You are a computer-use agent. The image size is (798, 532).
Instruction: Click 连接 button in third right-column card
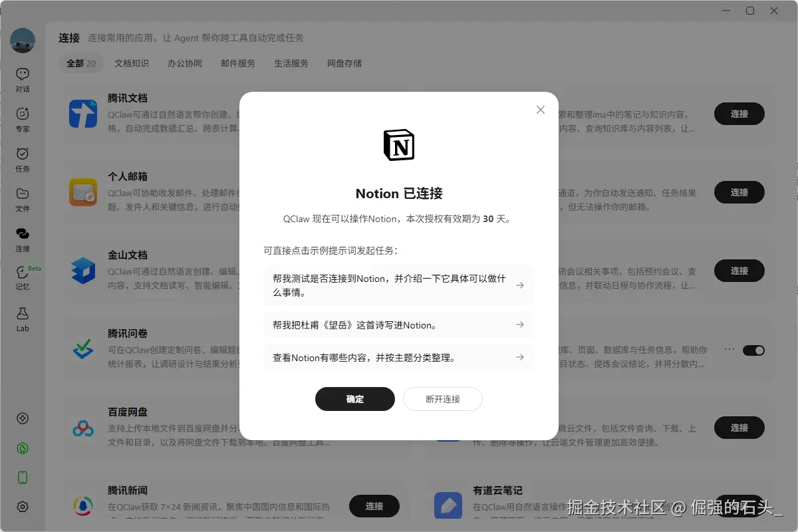[739, 271]
